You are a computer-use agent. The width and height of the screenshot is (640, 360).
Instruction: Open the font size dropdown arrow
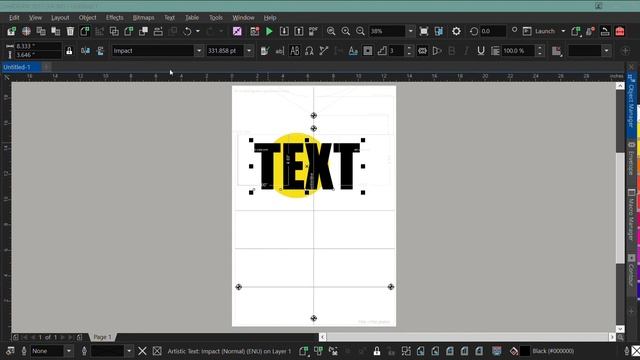249,51
